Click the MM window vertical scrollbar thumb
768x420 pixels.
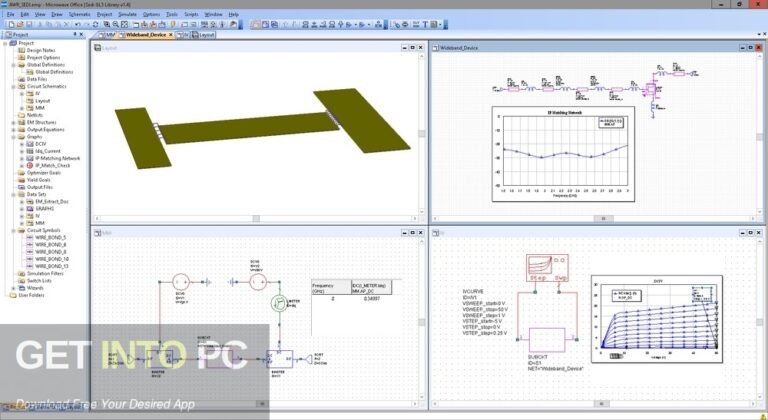(421, 322)
